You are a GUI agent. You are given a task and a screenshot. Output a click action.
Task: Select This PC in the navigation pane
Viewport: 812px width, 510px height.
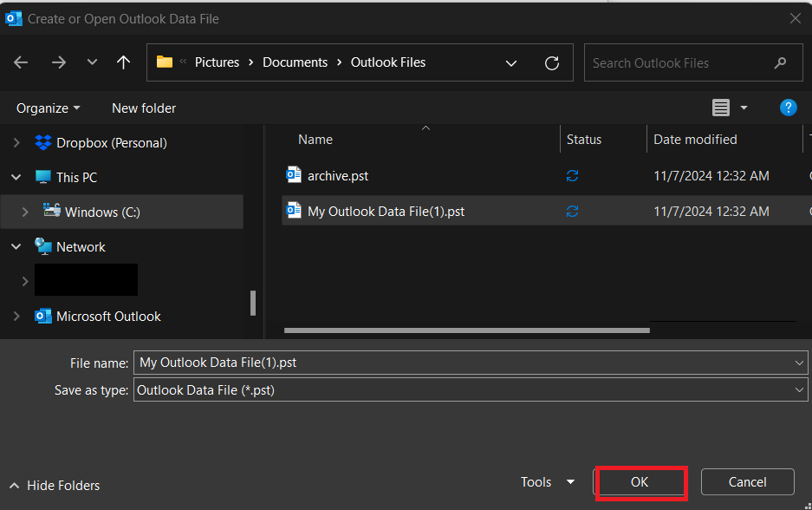pos(76,178)
